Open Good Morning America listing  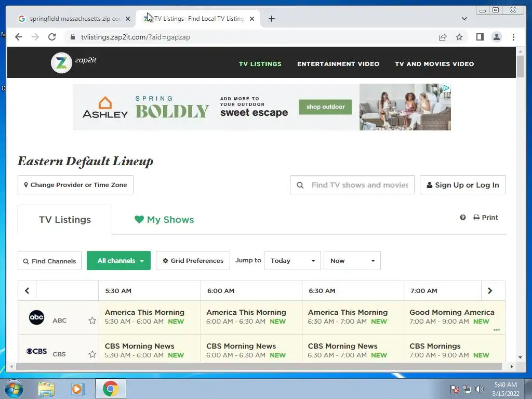454,317
